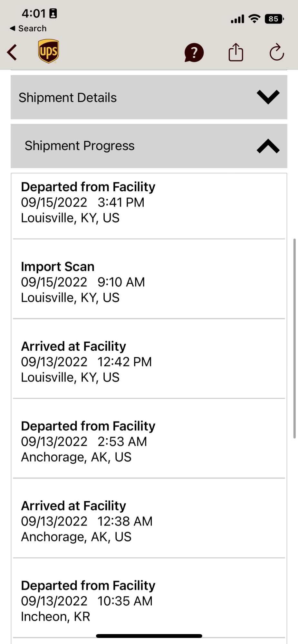
Task: Tap the share icon
Action: click(236, 52)
